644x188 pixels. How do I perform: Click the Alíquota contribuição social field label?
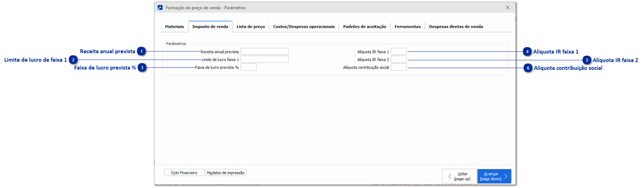coord(366,67)
